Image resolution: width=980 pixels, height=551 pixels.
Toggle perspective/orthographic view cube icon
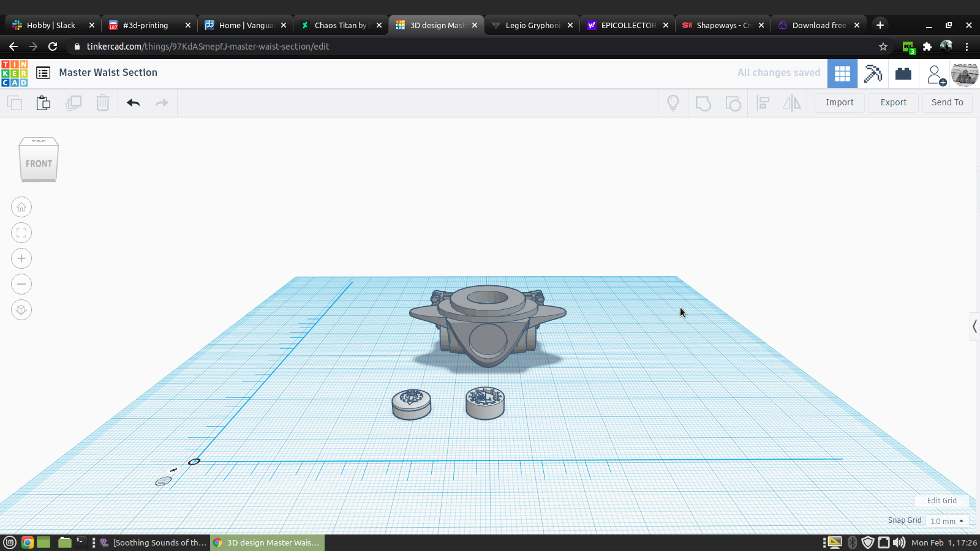pos(21,310)
